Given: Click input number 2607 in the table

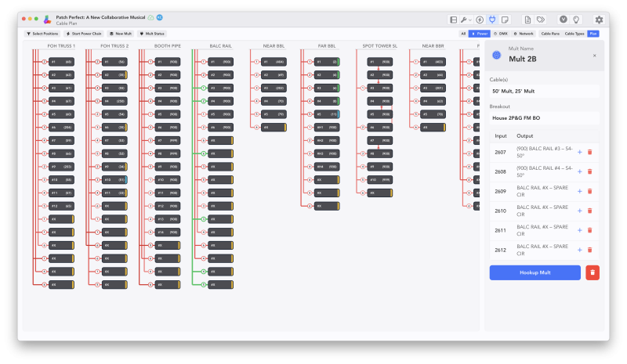Looking at the screenshot, I should point(500,152).
